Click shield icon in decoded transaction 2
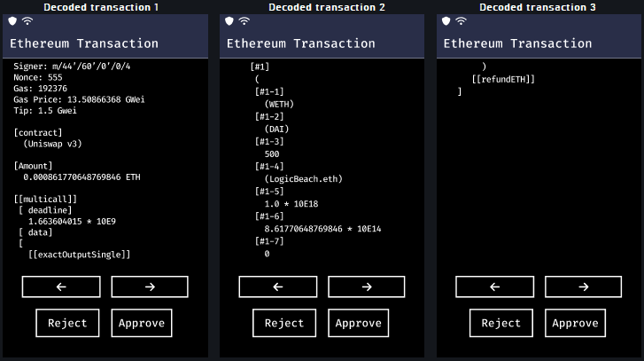 pos(229,20)
